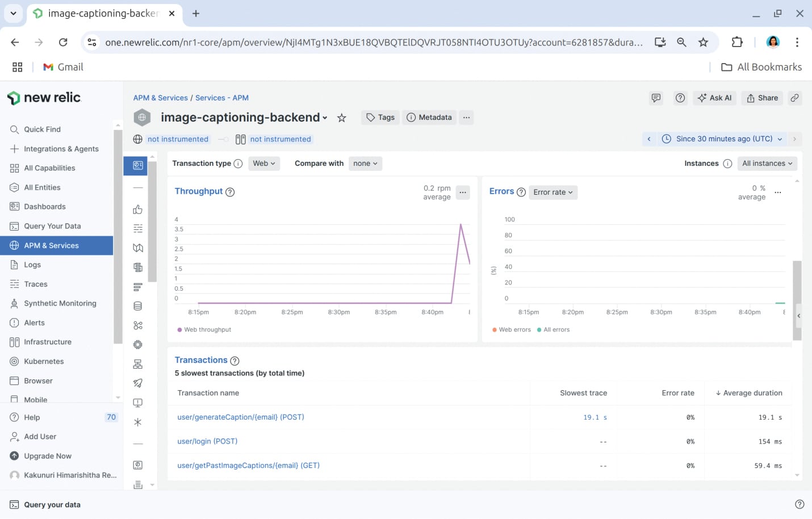812x519 pixels.
Task: Toggle Web throughput legend series
Action: tap(204, 330)
